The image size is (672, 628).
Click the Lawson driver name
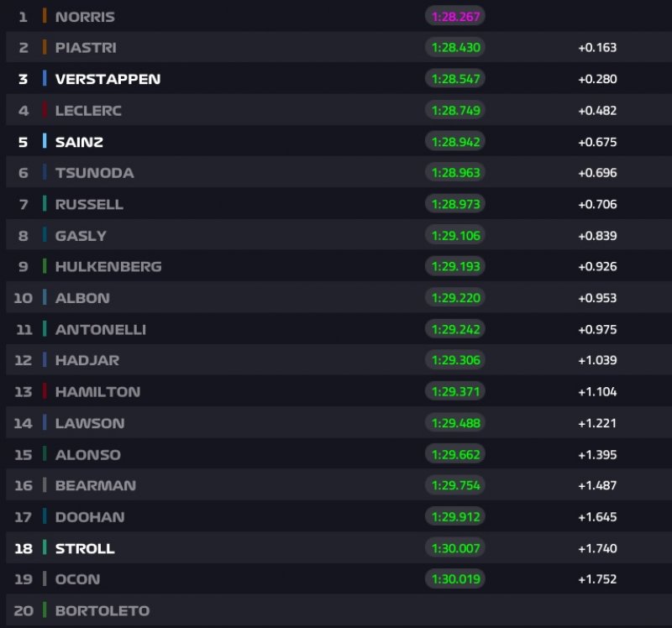(89, 423)
